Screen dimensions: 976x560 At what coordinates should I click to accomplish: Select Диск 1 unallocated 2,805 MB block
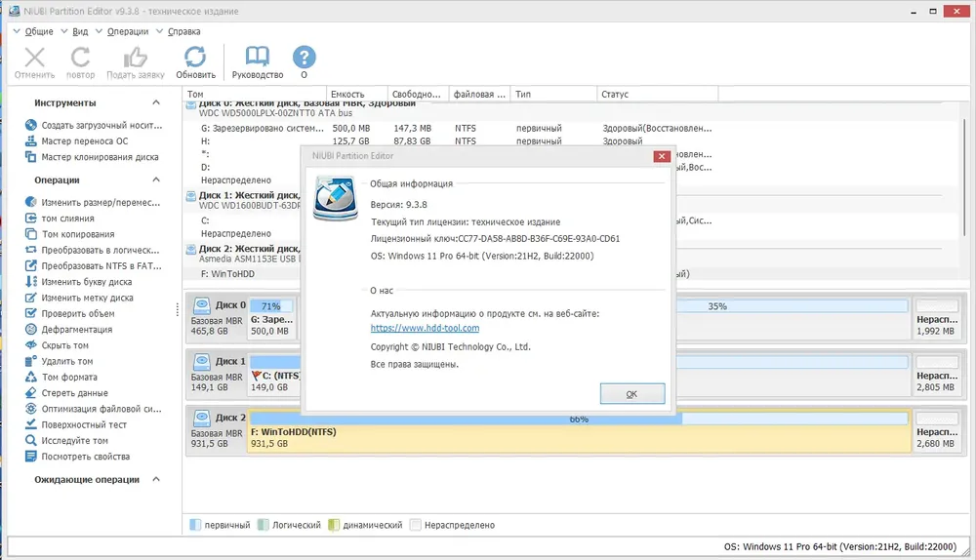(x=937, y=375)
